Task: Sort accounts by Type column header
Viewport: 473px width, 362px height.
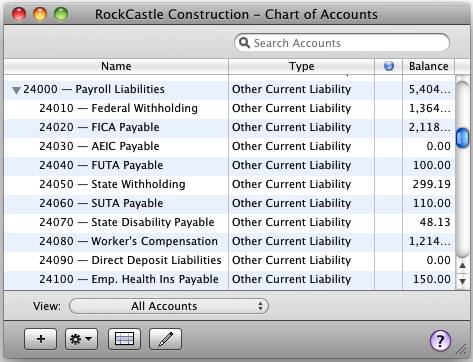Action: coord(302,66)
